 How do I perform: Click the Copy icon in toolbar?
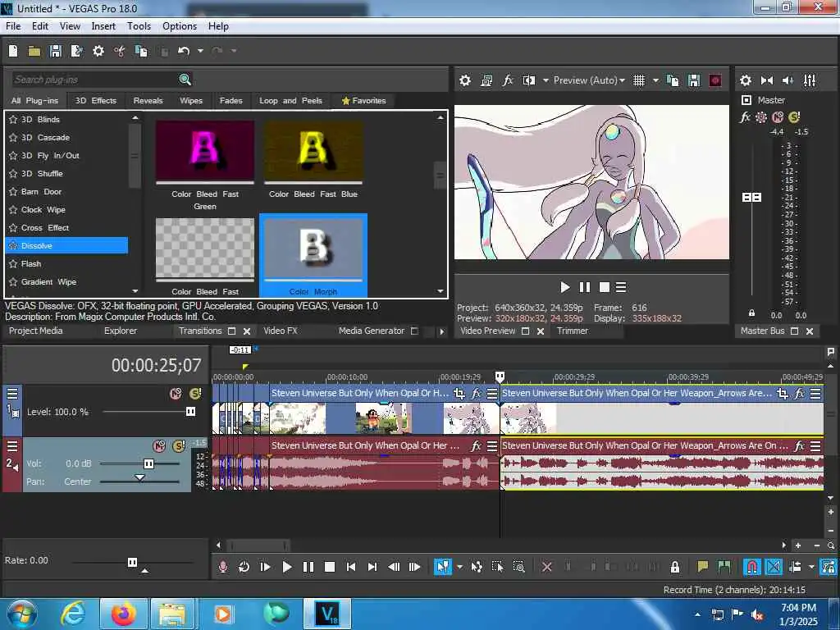(x=141, y=51)
